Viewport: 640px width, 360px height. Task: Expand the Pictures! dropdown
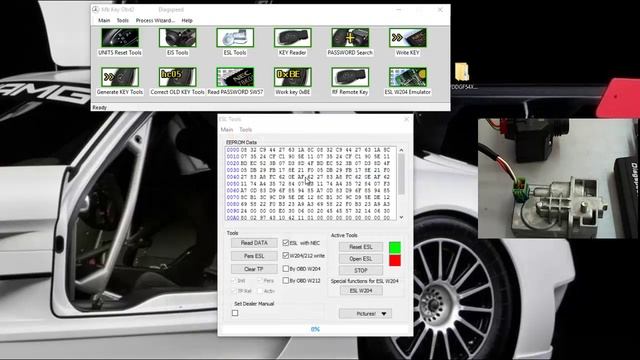point(365,313)
